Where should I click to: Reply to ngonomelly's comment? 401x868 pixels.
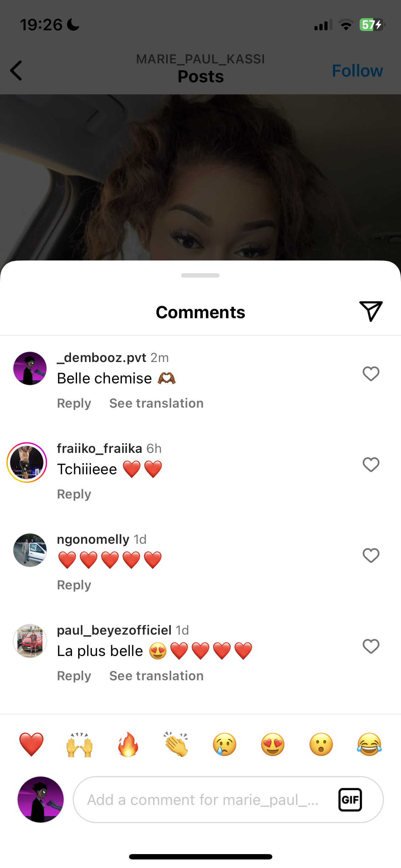click(74, 585)
